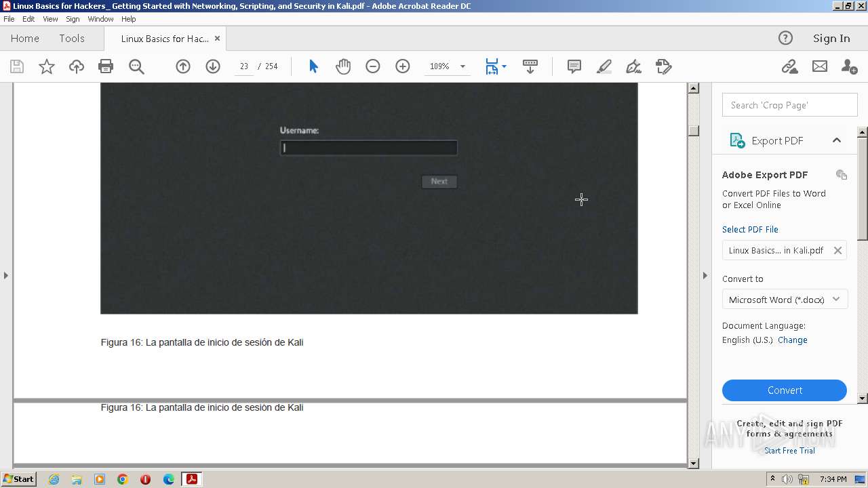Switch to the Home tab
Screen dimensions: 868x488
click(x=25, y=39)
